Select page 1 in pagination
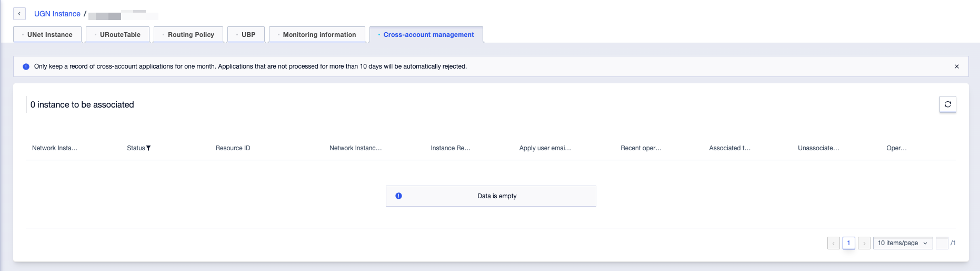Image resolution: width=980 pixels, height=271 pixels. (848, 243)
